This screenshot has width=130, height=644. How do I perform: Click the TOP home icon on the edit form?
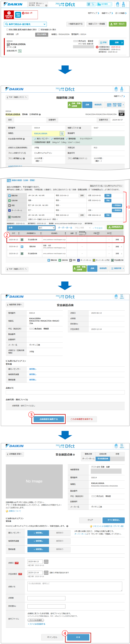click(116, 446)
